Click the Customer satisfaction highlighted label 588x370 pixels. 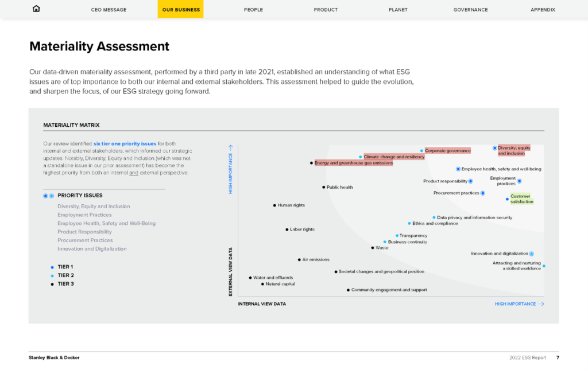point(521,199)
